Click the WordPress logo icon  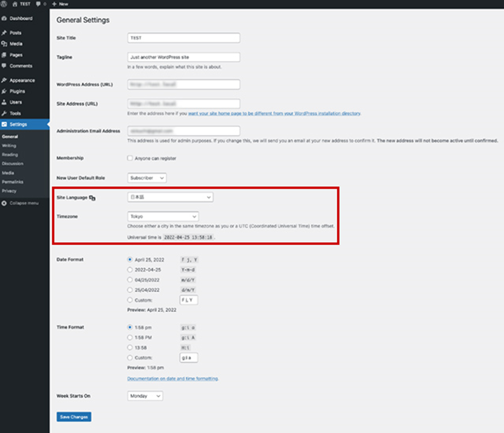click(x=5, y=4)
